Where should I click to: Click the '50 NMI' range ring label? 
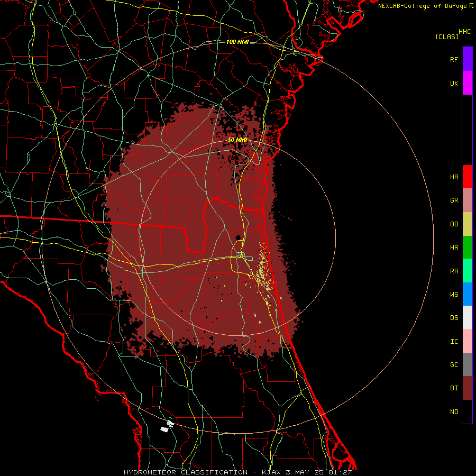tap(237, 140)
